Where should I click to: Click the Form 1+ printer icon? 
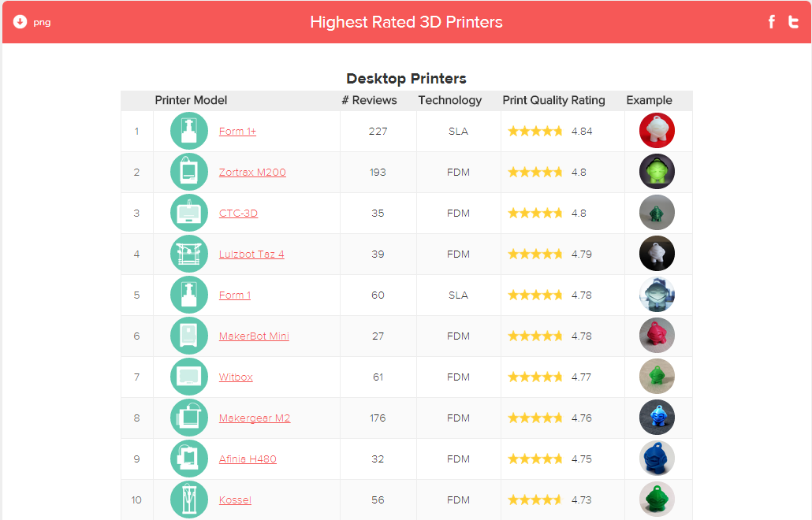pyautogui.click(x=189, y=131)
